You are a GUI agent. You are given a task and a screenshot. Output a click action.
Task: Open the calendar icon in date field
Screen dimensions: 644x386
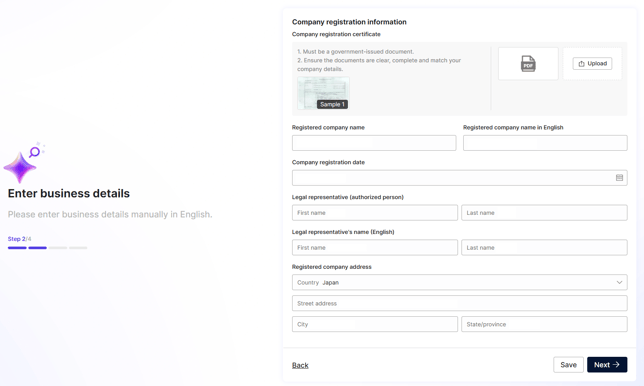[619, 178]
